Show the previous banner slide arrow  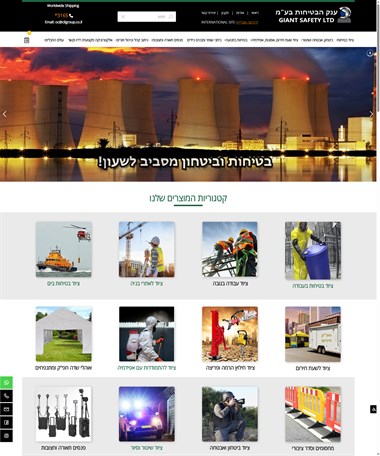tap(5, 114)
